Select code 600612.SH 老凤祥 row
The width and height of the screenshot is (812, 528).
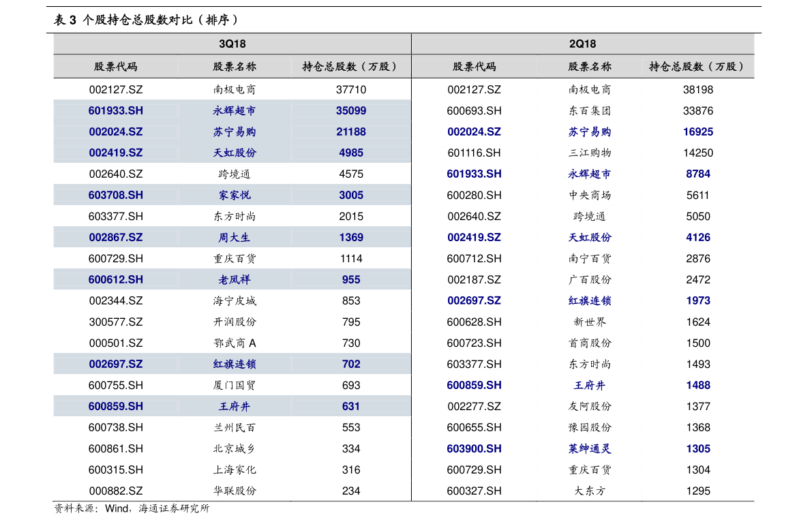pos(232,279)
